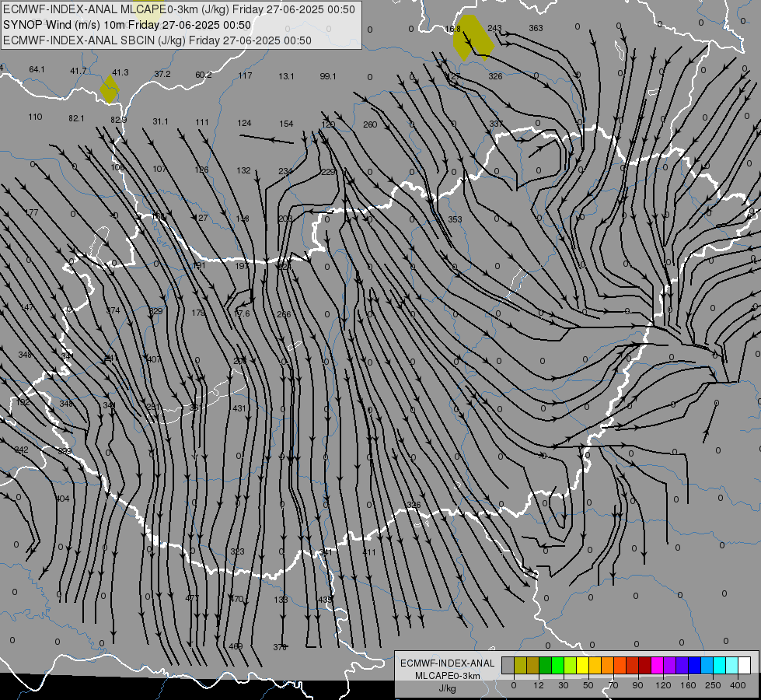Select the bright green legend swatch left of 30
This screenshot has height=700, width=761.
pos(557,665)
